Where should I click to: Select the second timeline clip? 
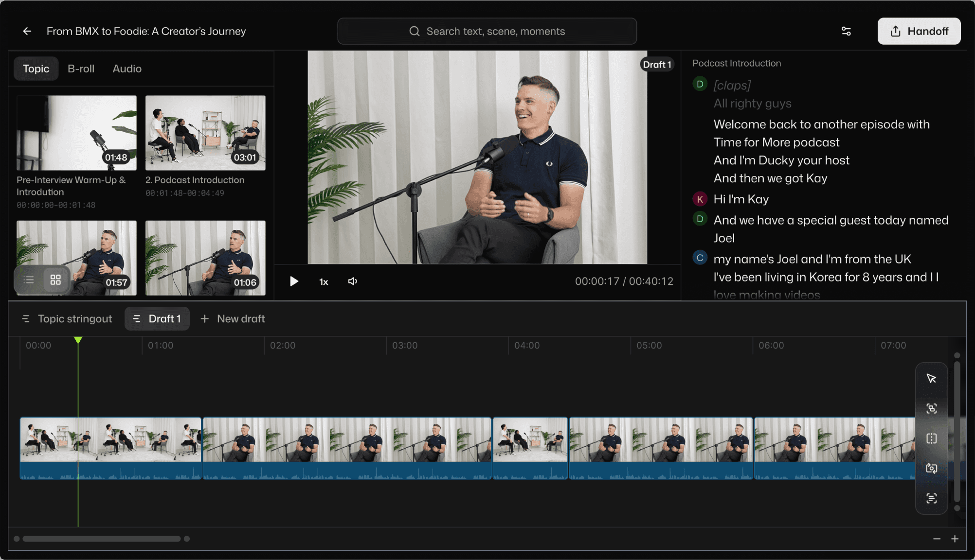pyautogui.click(x=347, y=448)
